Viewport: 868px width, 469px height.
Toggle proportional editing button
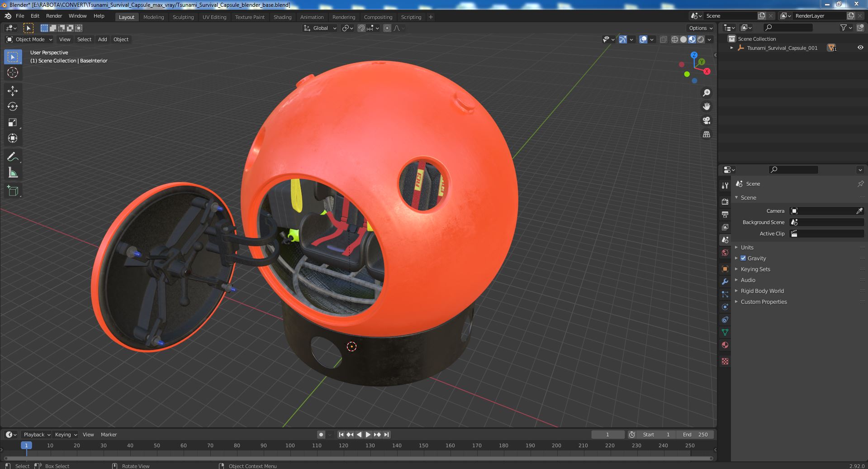(387, 28)
